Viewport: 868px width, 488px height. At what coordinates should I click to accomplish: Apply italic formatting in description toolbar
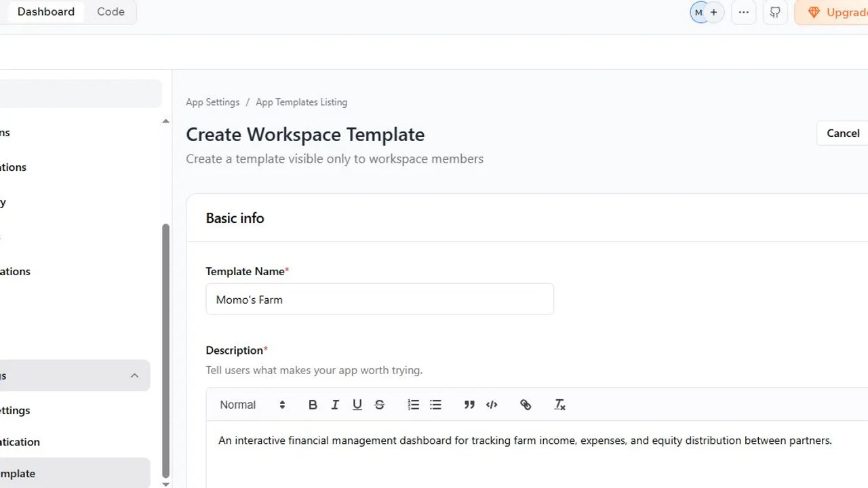pyautogui.click(x=335, y=405)
